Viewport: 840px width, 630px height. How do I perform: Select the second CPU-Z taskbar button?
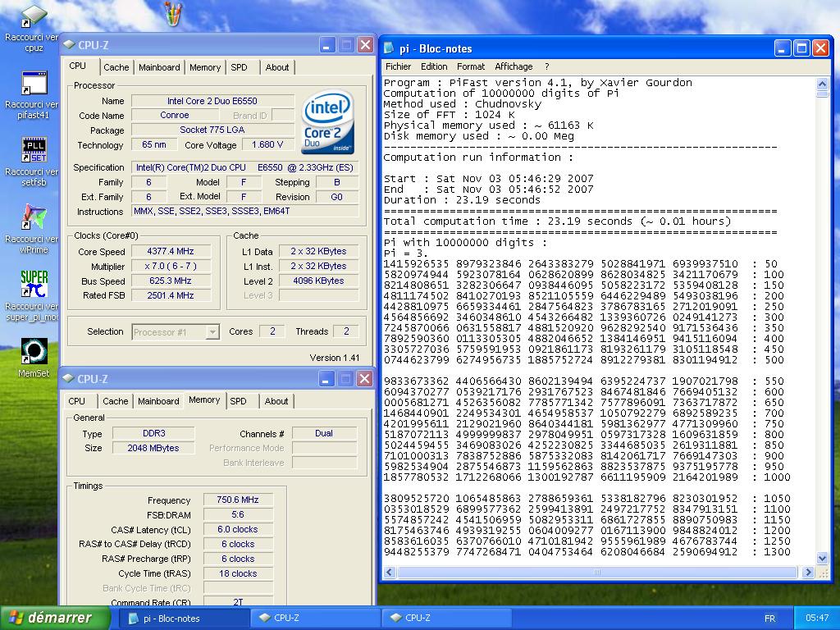coord(447,619)
